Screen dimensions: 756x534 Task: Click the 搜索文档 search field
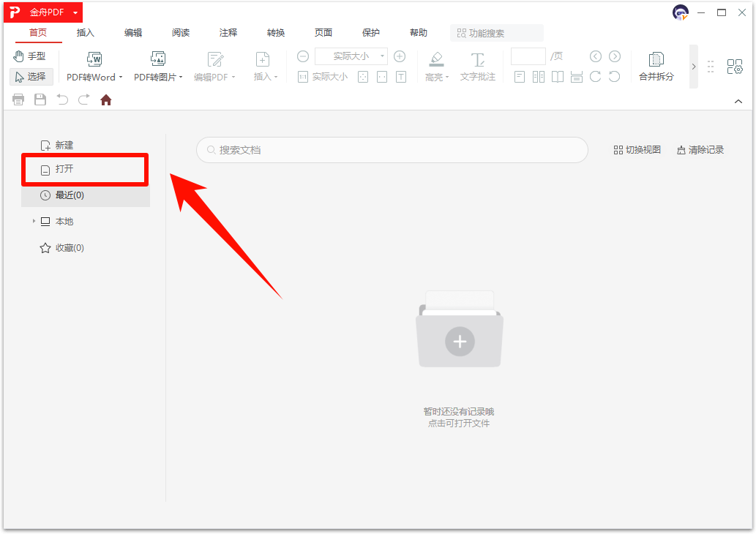click(x=392, y=150)
